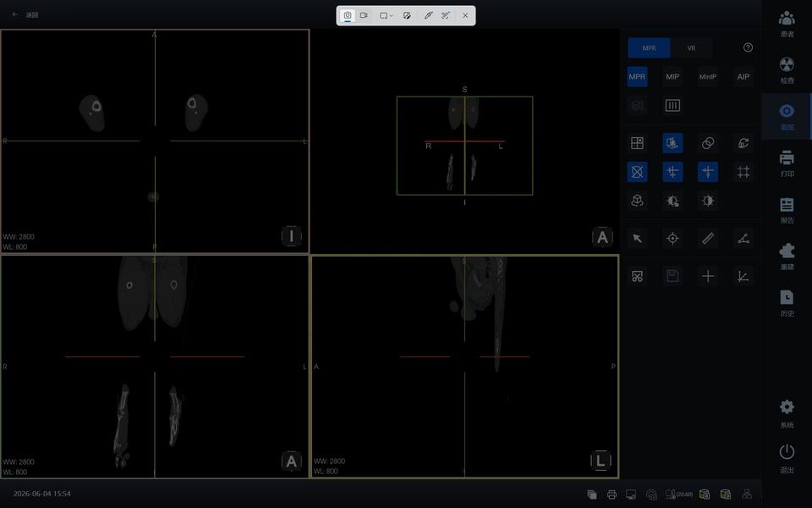Click the scissors cut region icon

[637, 276]
